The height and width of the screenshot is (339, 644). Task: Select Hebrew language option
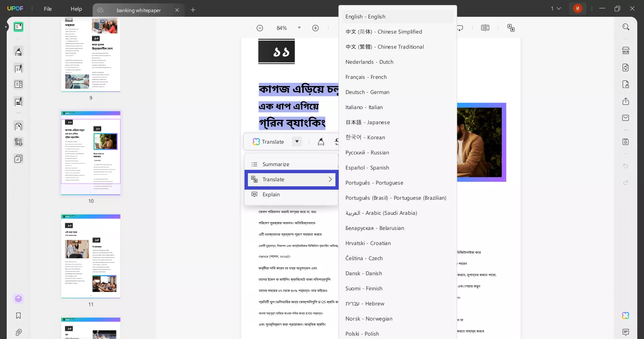click(397, 303)
